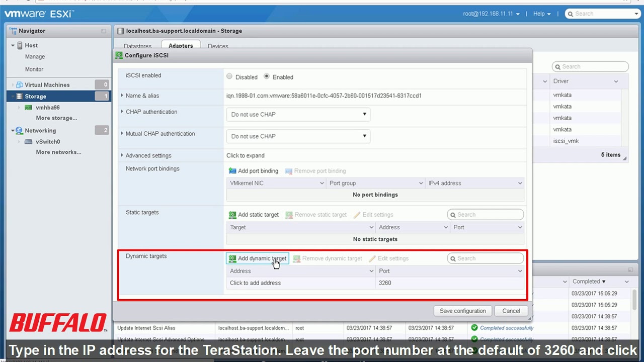This screenshot has height=362, width=644.
Task: Open the dynamic targets Address column dropdown
Action: (x=371, y=271)
